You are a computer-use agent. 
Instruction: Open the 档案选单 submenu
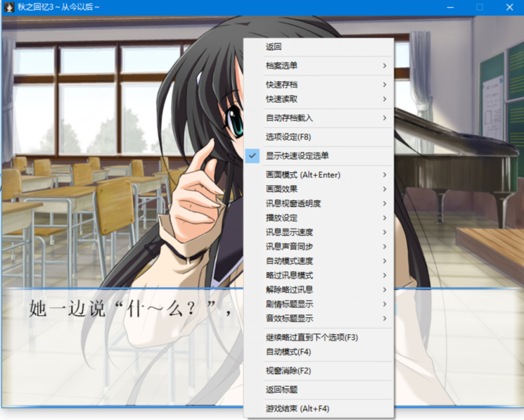click(319, 66)
